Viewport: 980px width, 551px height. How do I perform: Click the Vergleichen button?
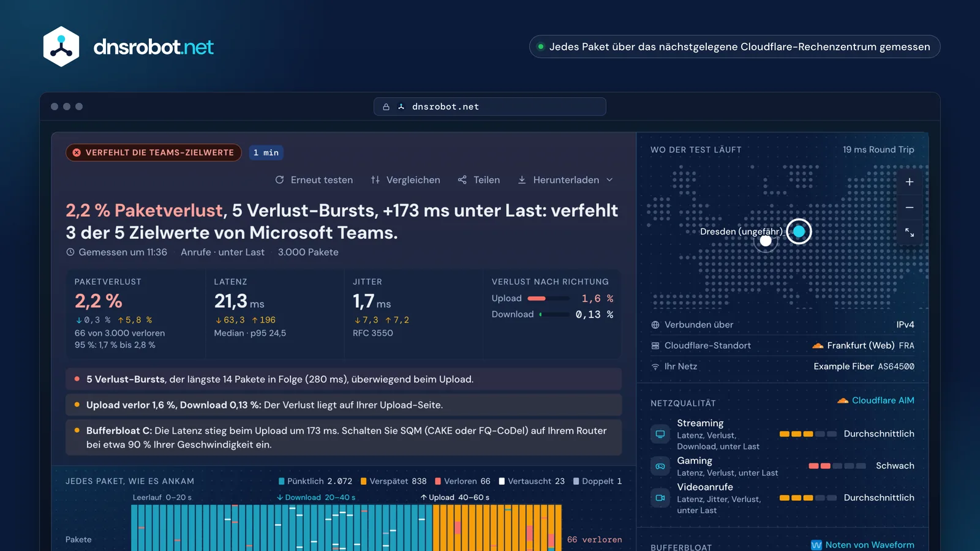click(x=405, y=180)
